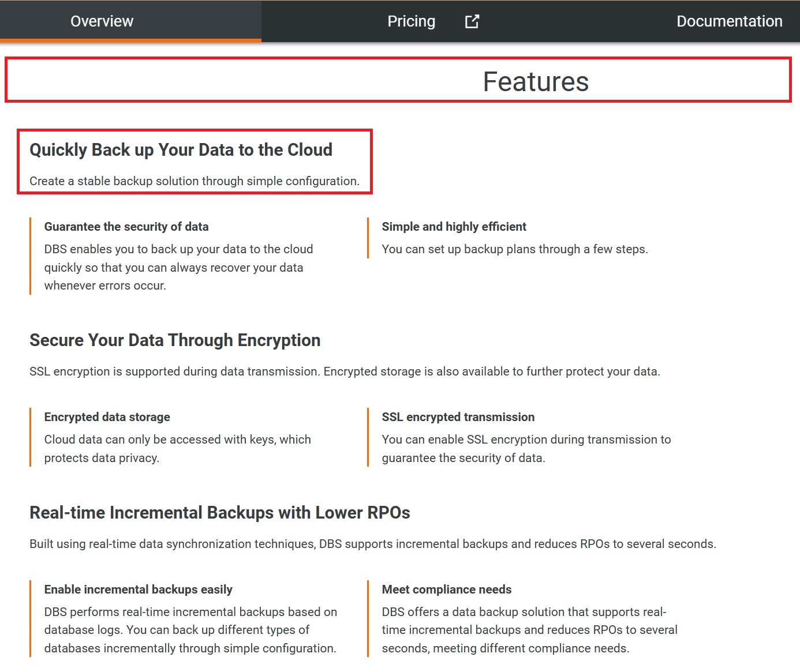Viewport: 800px width, 672px height.
Task: Click the RPO synchronization description text
Action: (373, 543)
